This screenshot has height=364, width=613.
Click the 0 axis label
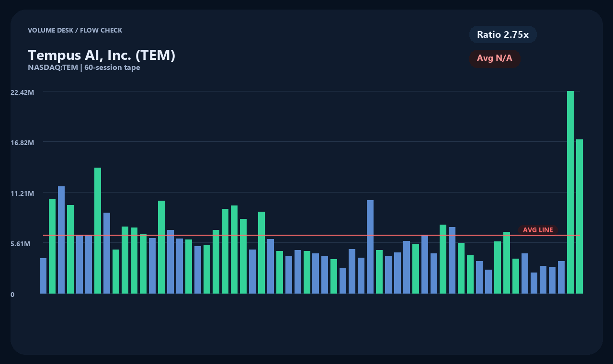[12, 295]
